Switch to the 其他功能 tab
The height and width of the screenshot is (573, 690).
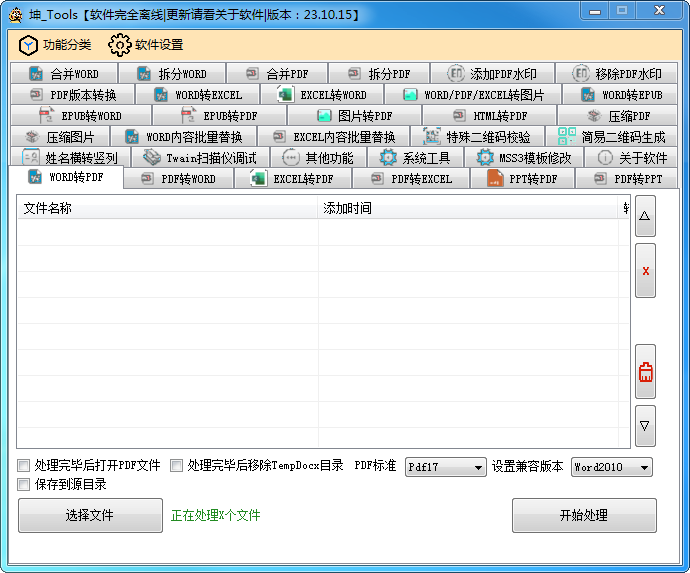(x=318, y=158)
